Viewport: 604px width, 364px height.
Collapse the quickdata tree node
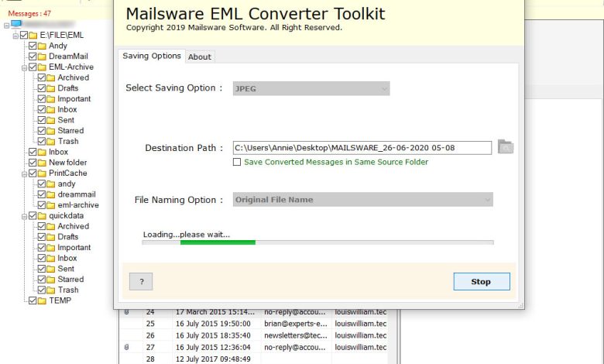tap(24, 217)
